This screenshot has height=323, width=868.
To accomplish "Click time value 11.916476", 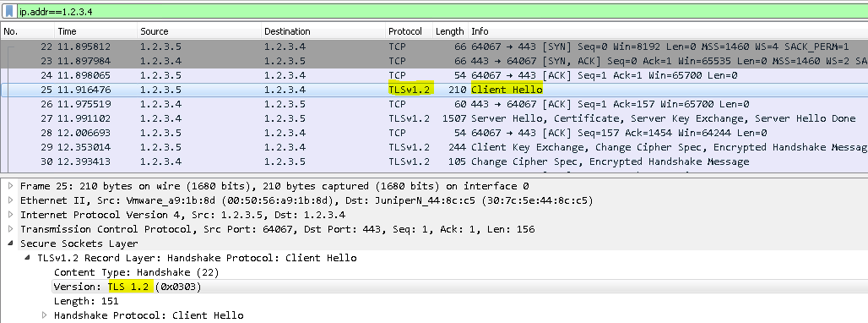I will [x=84, y=90].
